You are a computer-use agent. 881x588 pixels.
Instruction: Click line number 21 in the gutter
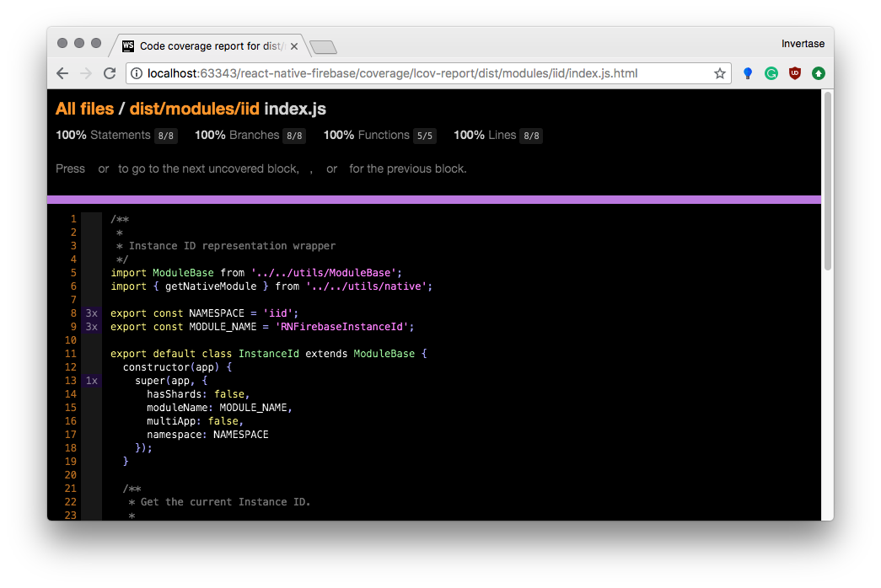[x=70, y=489]
